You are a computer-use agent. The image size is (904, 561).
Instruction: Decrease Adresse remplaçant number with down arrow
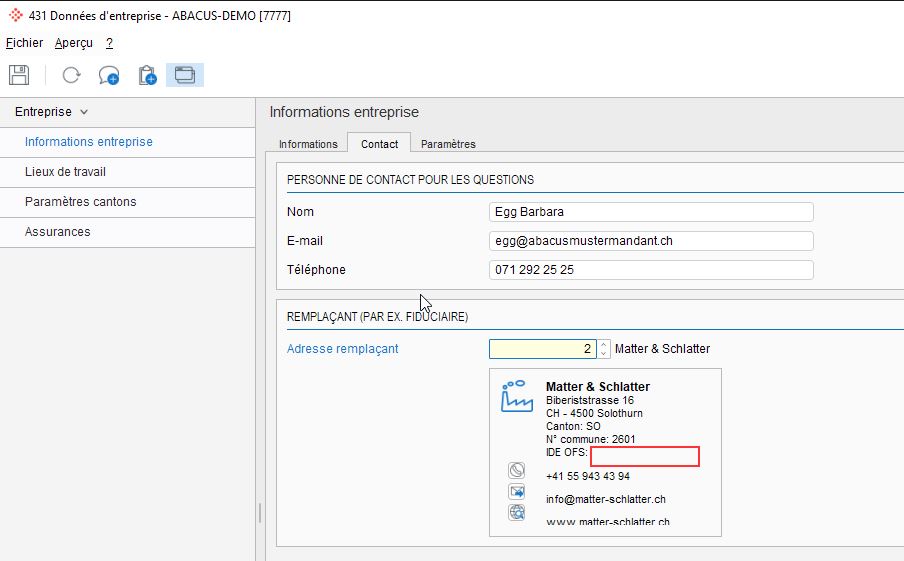(x=604, y=353)
